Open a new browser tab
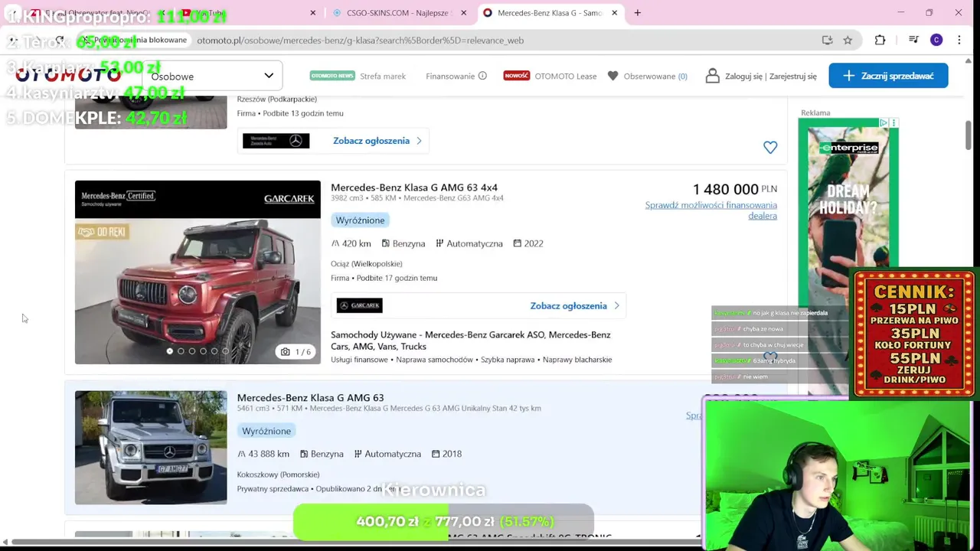The image size is (980, 551). (x=637, y=12)
